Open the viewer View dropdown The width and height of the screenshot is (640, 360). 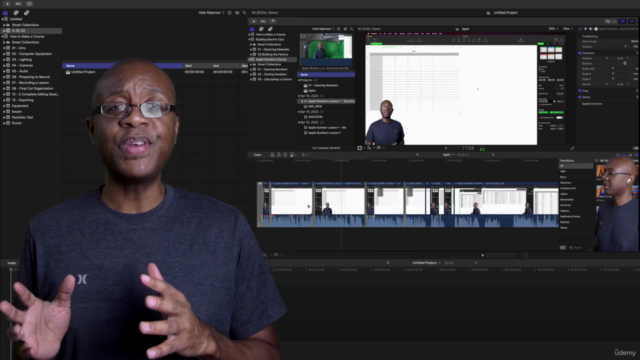click(x=568, y=29)
